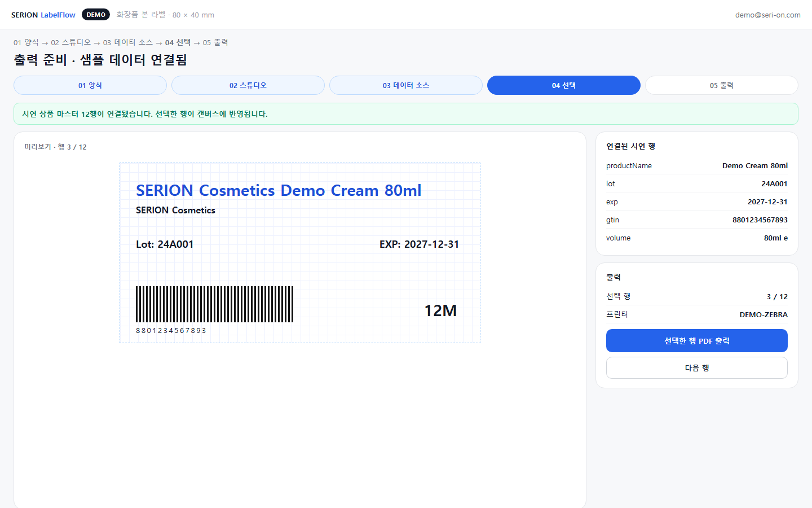Click the 미리보기 · 행 3 / 12 caption

55,147
